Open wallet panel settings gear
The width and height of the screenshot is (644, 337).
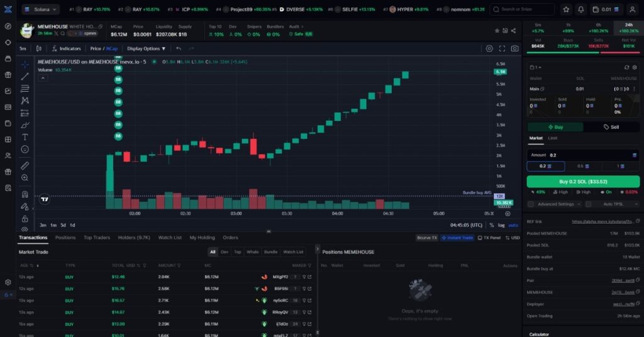634,67
